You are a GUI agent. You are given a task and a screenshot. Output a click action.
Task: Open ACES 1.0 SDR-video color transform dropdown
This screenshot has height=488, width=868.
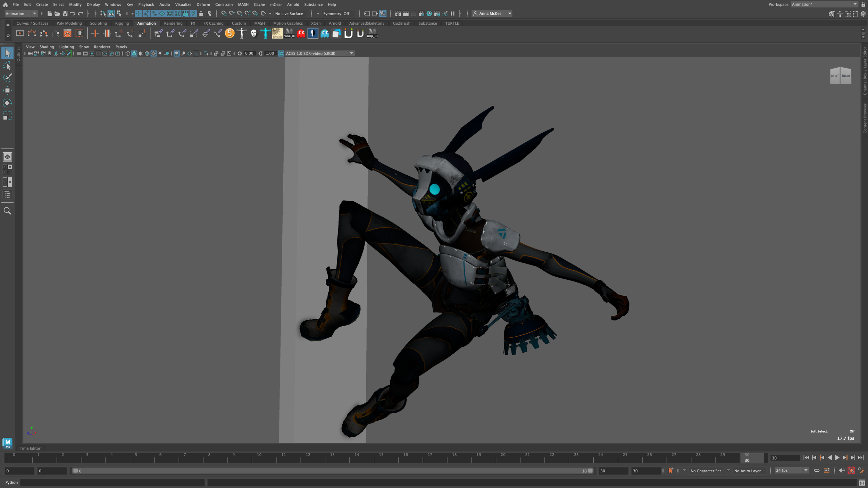click(x=351, y=53)
